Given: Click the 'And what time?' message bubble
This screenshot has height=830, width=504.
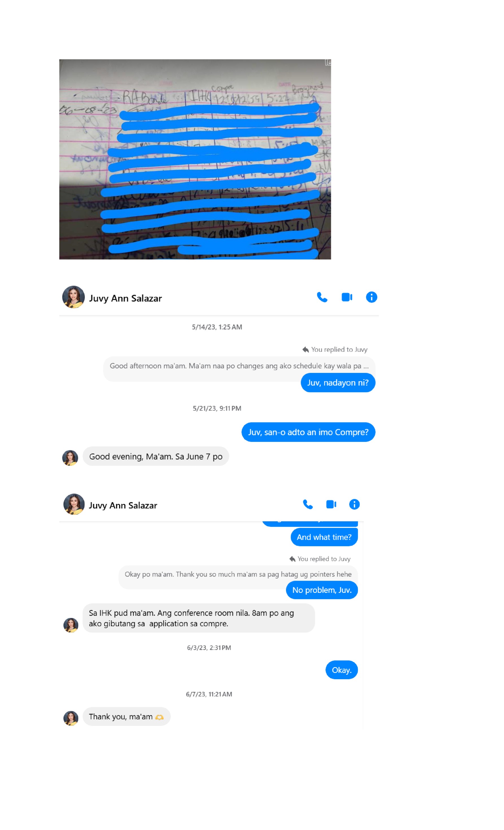Looking at the screenshot, I should coord(324,537).
